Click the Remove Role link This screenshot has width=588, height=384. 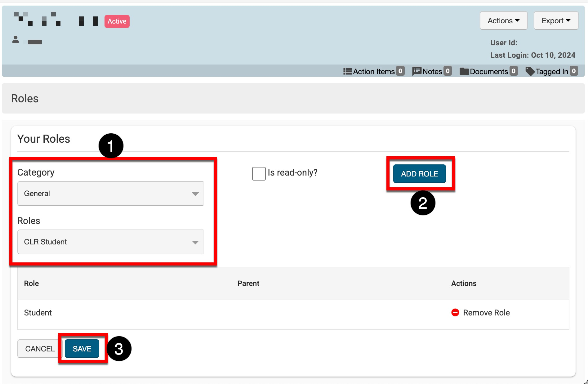point(486,313)
